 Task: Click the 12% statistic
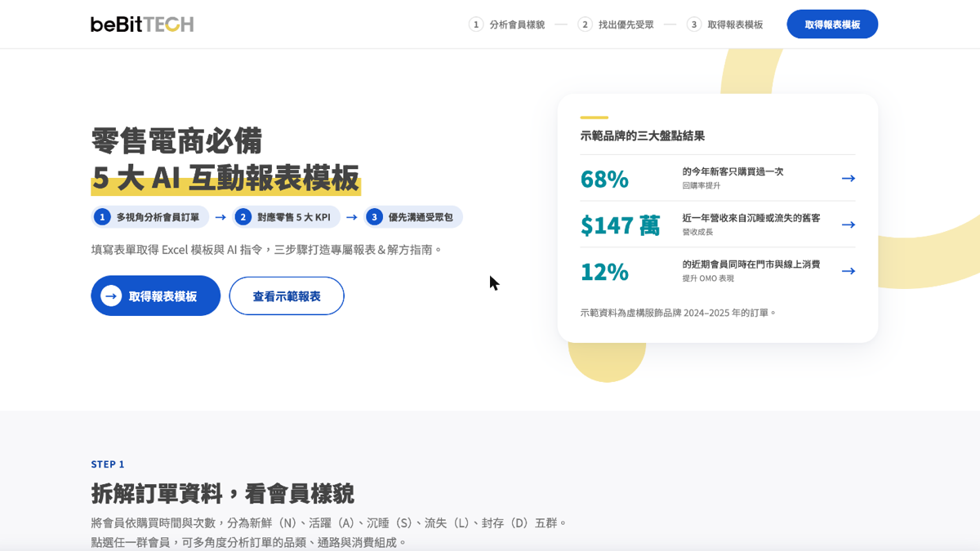tap(604, 272)
